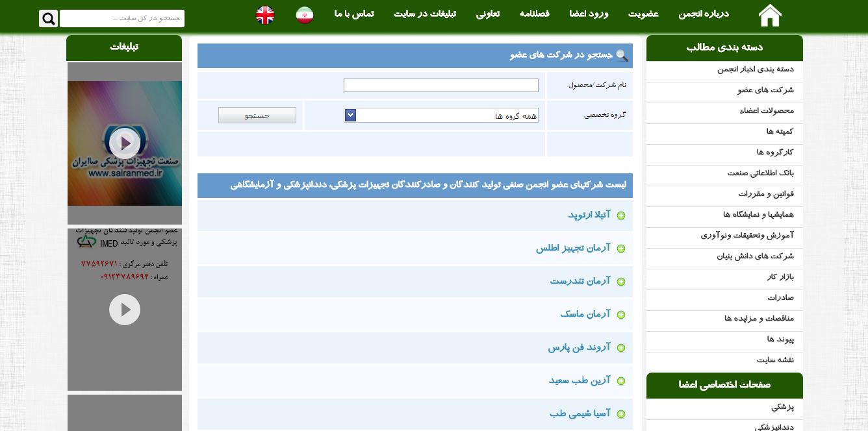
Task: Open the گروه تخصصی dropdown
Action: (x=441, y=116)
